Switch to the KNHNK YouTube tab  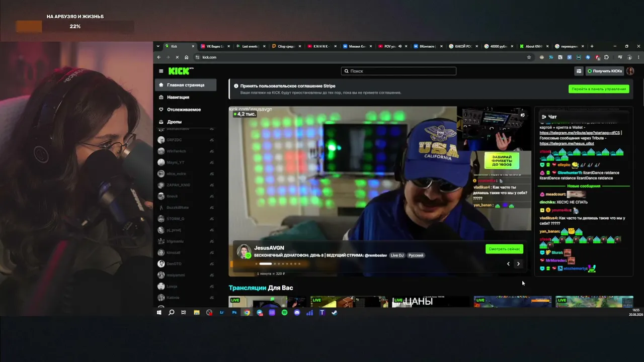(x=323, y=46)
